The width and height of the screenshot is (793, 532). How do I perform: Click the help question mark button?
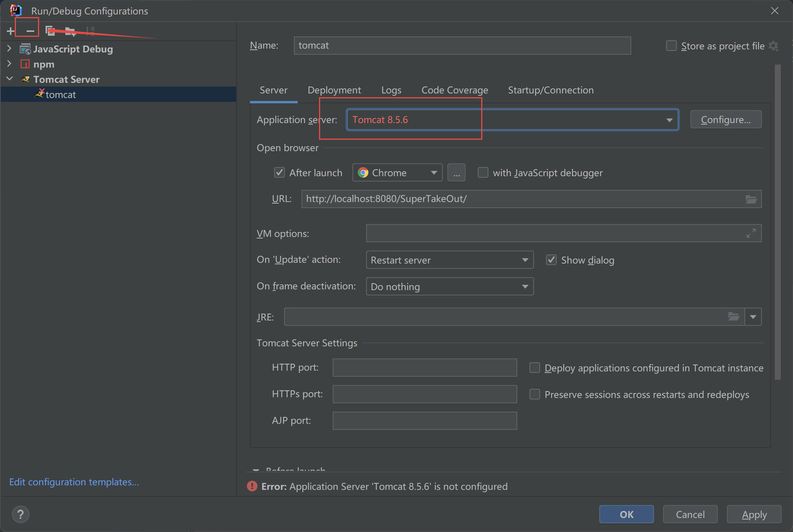click(x=21, y=515)
